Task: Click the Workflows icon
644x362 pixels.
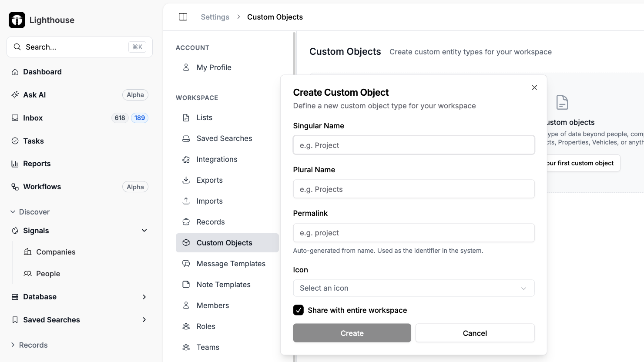Action: pos(15,187)
